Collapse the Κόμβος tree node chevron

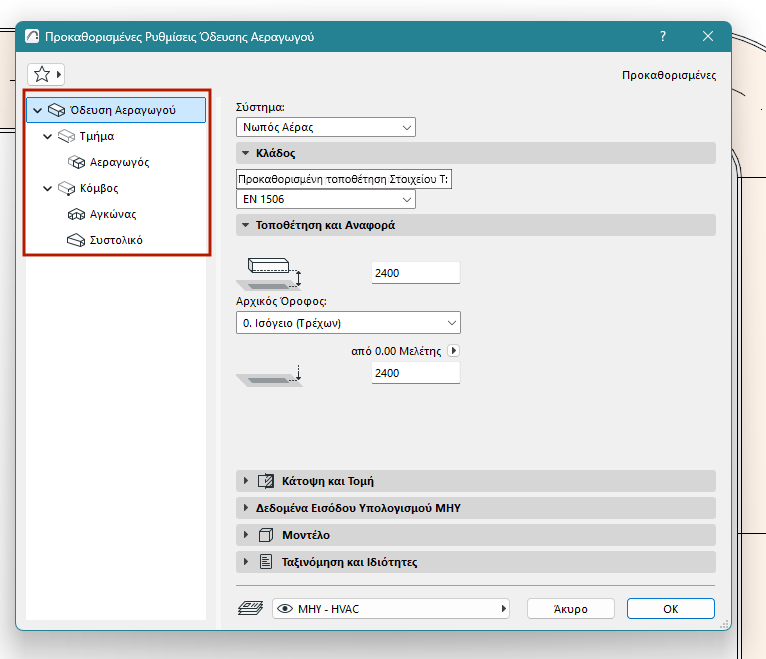pyautogui.click(x=47, y=188)
